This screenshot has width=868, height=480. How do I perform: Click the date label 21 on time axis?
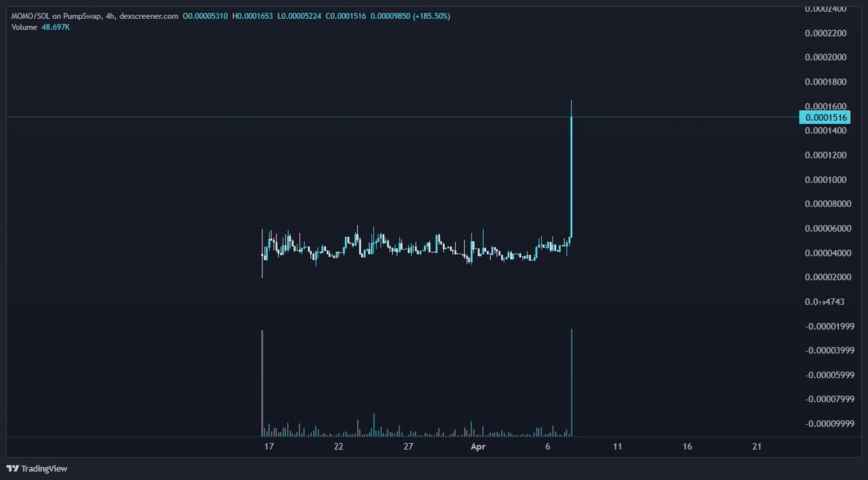coord(757,447)
